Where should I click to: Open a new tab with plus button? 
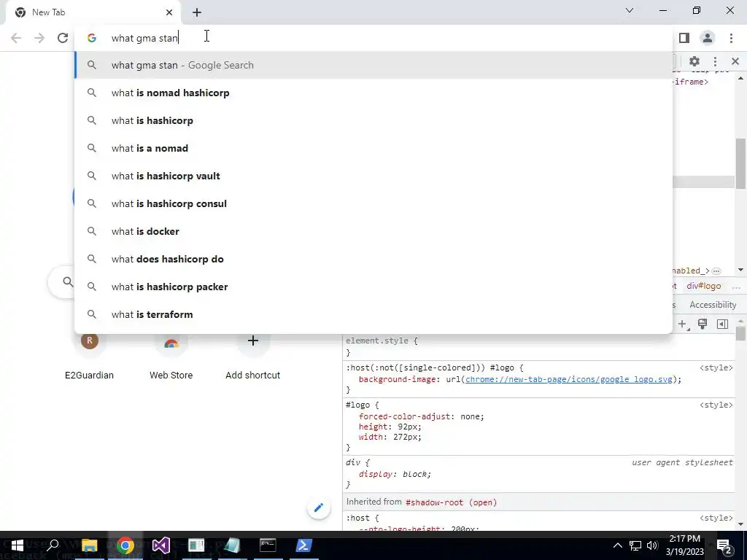pyautogui.click(x=197, y=12)
